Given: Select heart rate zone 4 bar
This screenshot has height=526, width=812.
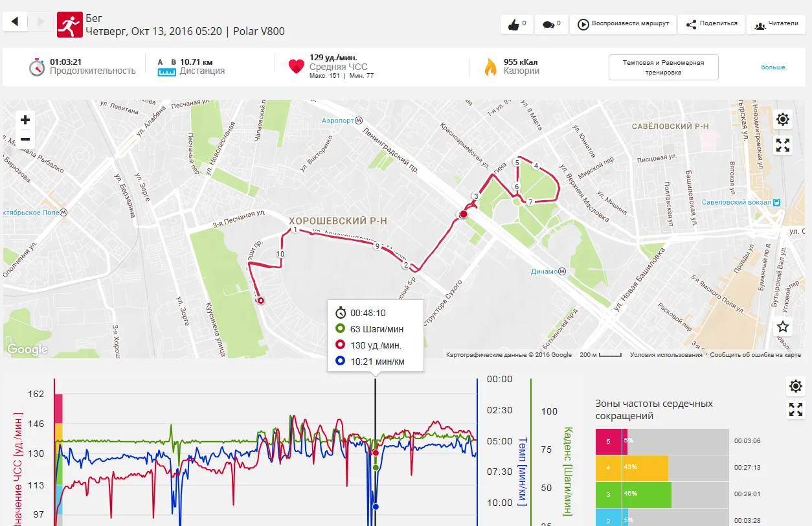Looking at the screenshot, I should [662, 468].
